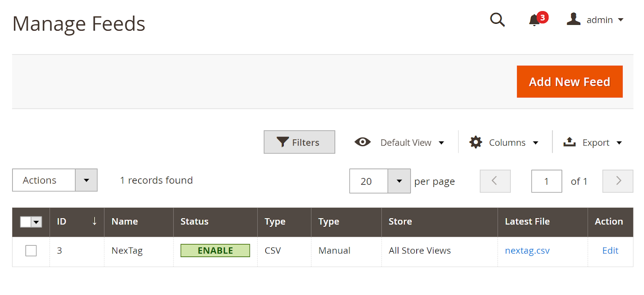Click the Export upload icon
This screenshot has height=295, width=644.
tap(569, 142)
